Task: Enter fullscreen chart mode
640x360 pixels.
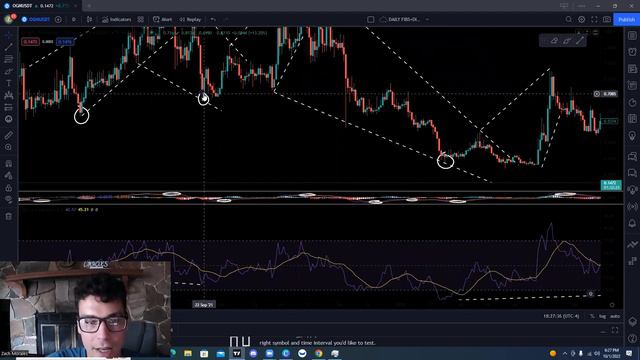Action: pyautogui.click(x=594, y=19)
